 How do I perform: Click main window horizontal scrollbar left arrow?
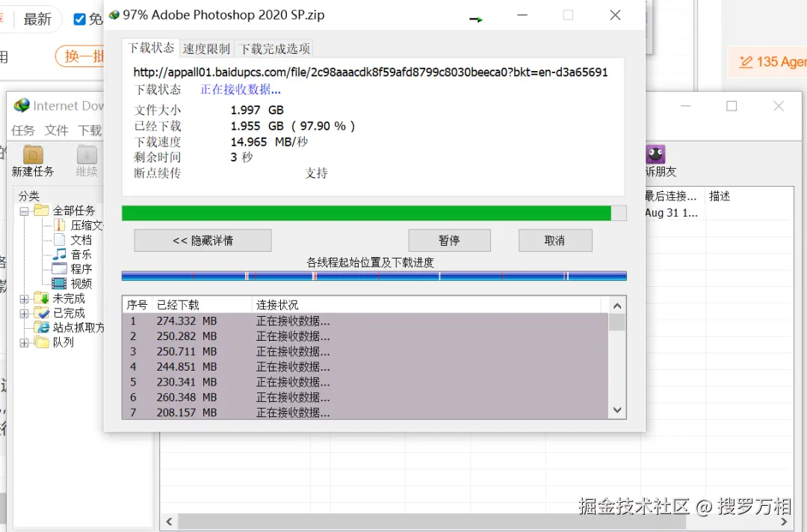(169, 522)
